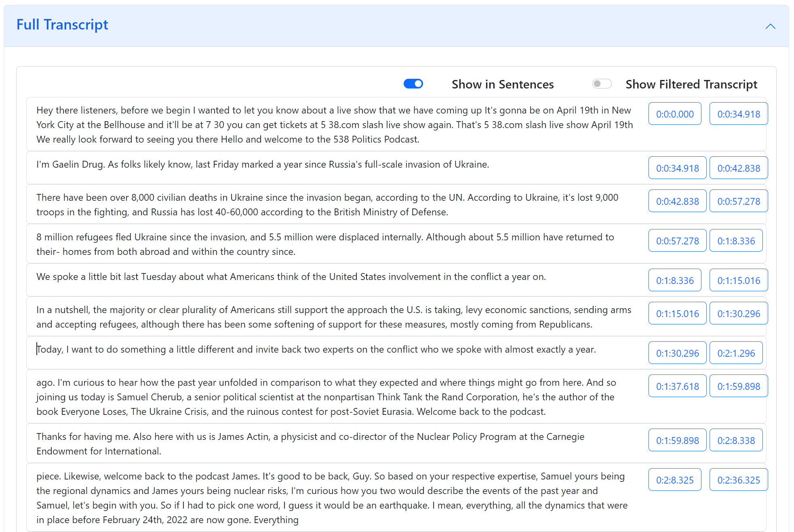The width and height of the screenshot is (794, 532).
Task: Enable the Show Filtered Transcript toggle
Action: pyautogui.click(x=602, y=84)
